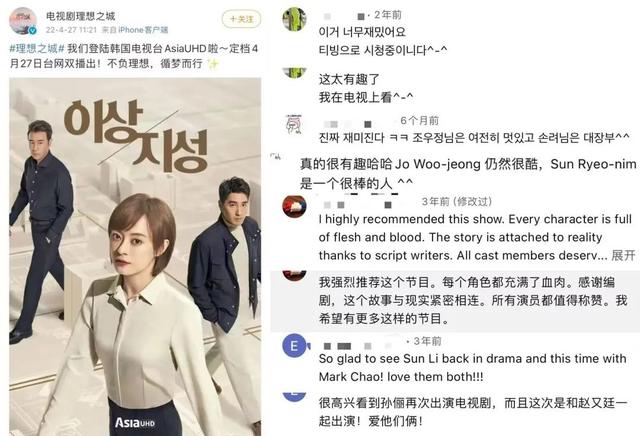Screen dimensions: 640x436
Task: Open the cartoon avatar of 6个月前 commenter
Action: pos(294,125)
